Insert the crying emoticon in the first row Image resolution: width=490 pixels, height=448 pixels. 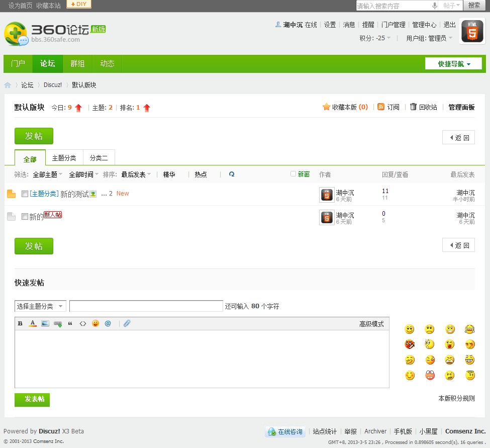coord(470,329)
